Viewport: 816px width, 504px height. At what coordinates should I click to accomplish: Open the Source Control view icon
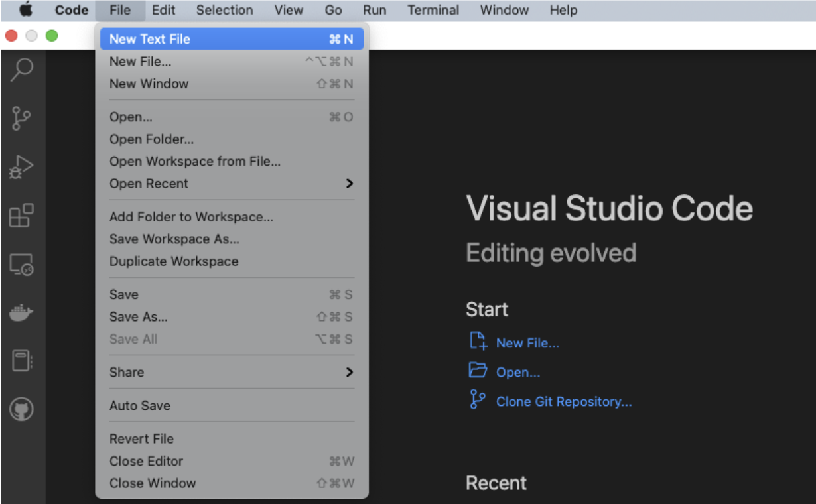pos(22,119)
